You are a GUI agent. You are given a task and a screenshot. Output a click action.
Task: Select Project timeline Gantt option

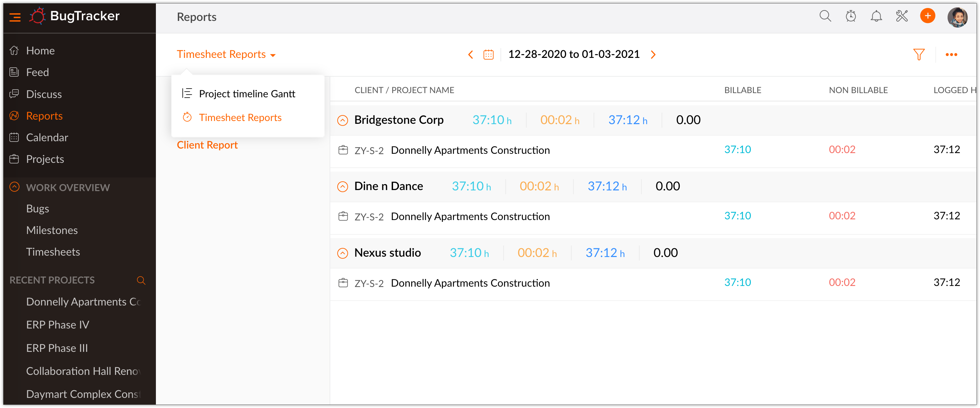tap(247, 94)
